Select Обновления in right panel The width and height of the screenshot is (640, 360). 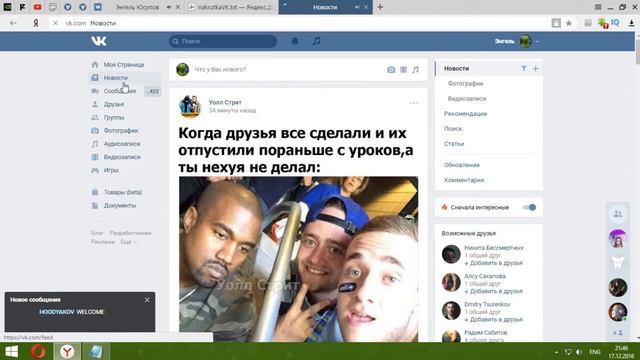pos(462,165)
